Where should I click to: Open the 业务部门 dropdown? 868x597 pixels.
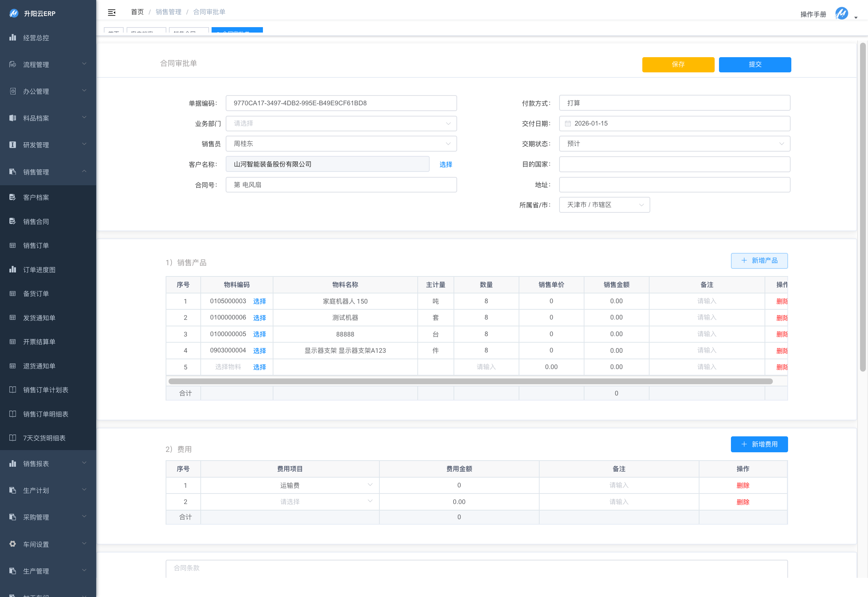(x=341, y=123)
